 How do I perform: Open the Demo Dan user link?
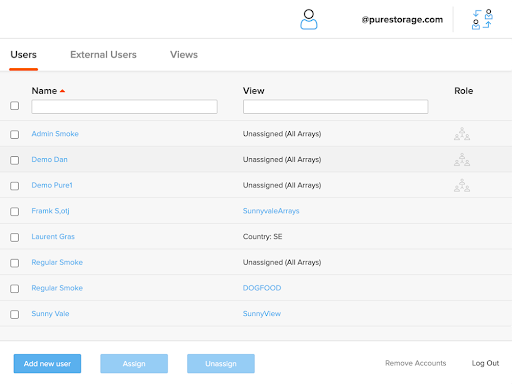(49, 159)
